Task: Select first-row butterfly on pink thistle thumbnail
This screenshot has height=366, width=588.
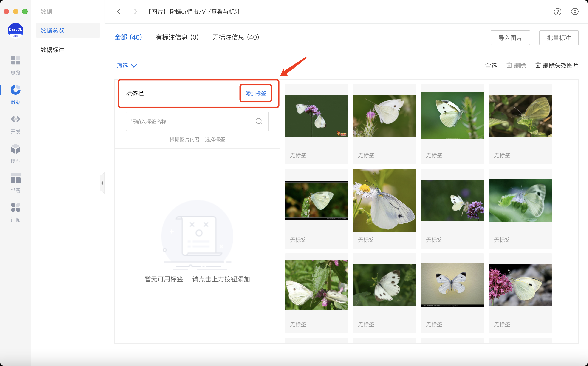Action: coord(384,116)
